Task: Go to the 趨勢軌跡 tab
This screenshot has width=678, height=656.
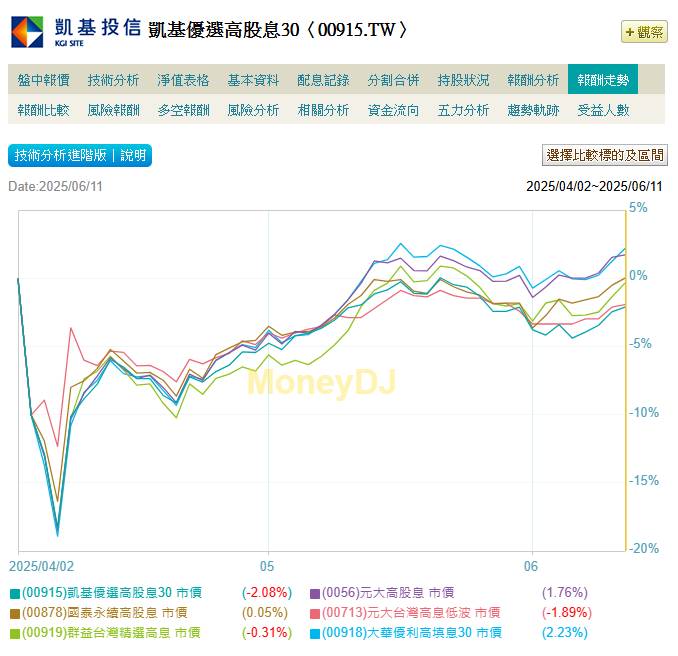Action: click(533, 110)
